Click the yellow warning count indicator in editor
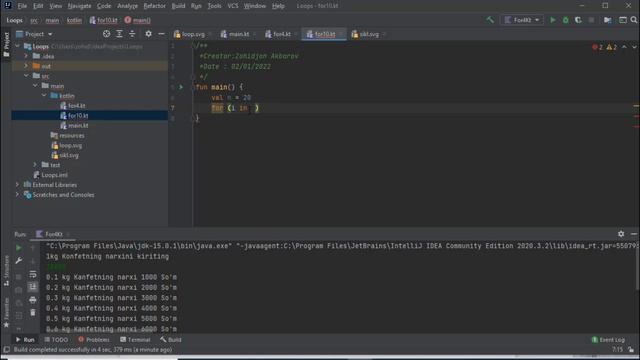This screenshot has width=640, height=360. point(612,47)
